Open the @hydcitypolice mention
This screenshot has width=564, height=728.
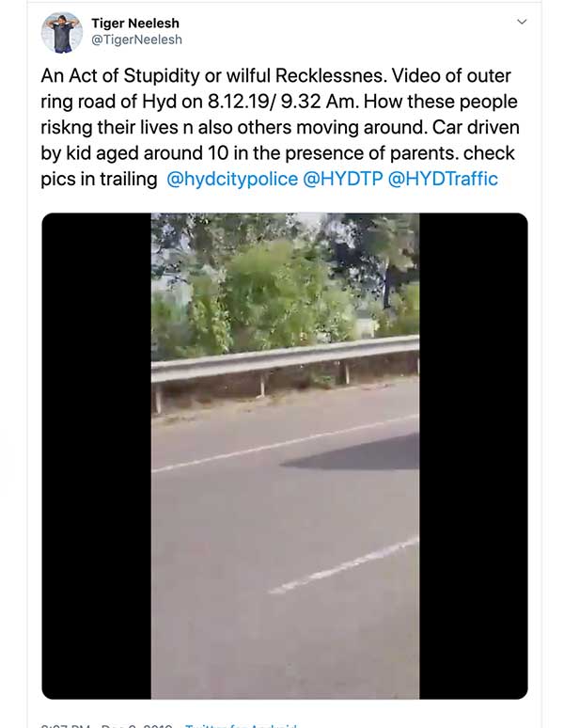pyautogui.click(x=231, y=179)
